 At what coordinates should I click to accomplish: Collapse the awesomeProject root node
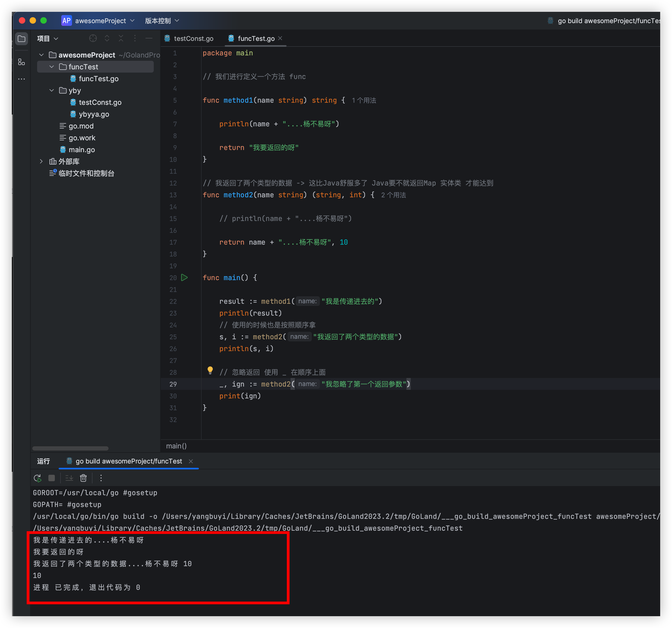pos(41,55)
